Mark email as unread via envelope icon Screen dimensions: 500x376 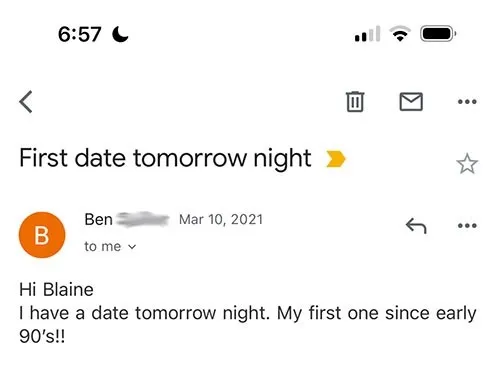(411, 102)
